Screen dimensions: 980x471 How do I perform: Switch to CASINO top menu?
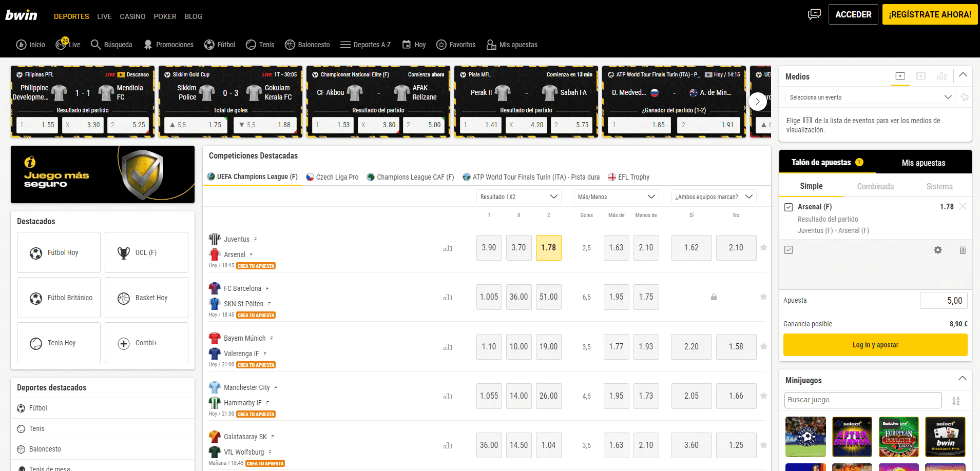point(132,16)
